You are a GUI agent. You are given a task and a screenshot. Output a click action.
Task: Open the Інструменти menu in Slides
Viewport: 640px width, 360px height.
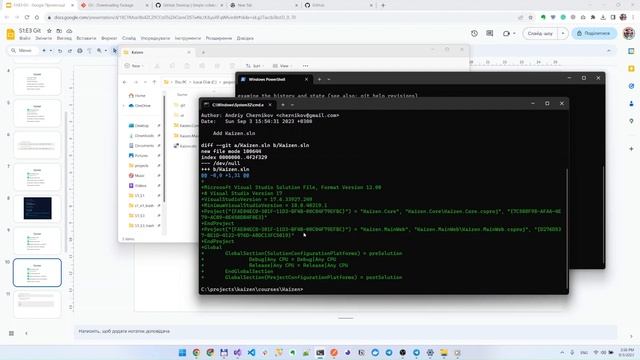[188, 38]
